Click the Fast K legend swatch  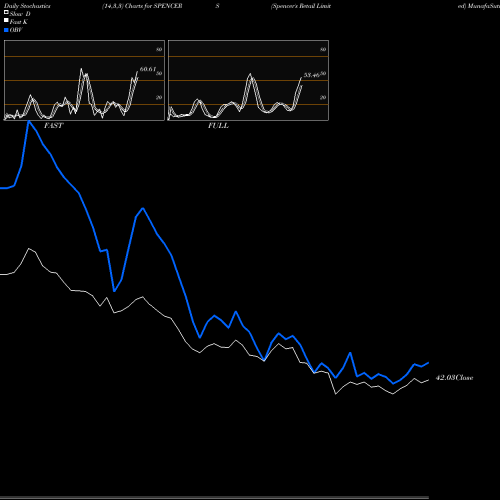tap(6, 21)
